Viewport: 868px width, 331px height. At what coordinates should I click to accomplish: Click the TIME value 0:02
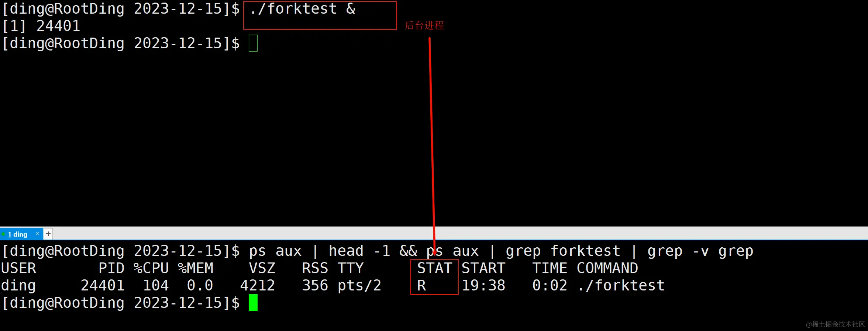550,285
